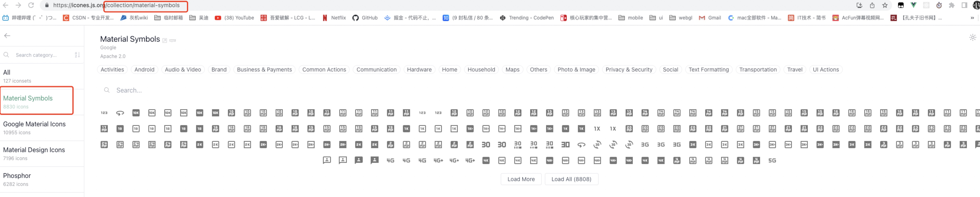The height and width of the screenshot is (197, 980).
Task: Expand the 临时邮箱 bookmark folder
Action: pyautogui.click(x=168, y=18)
